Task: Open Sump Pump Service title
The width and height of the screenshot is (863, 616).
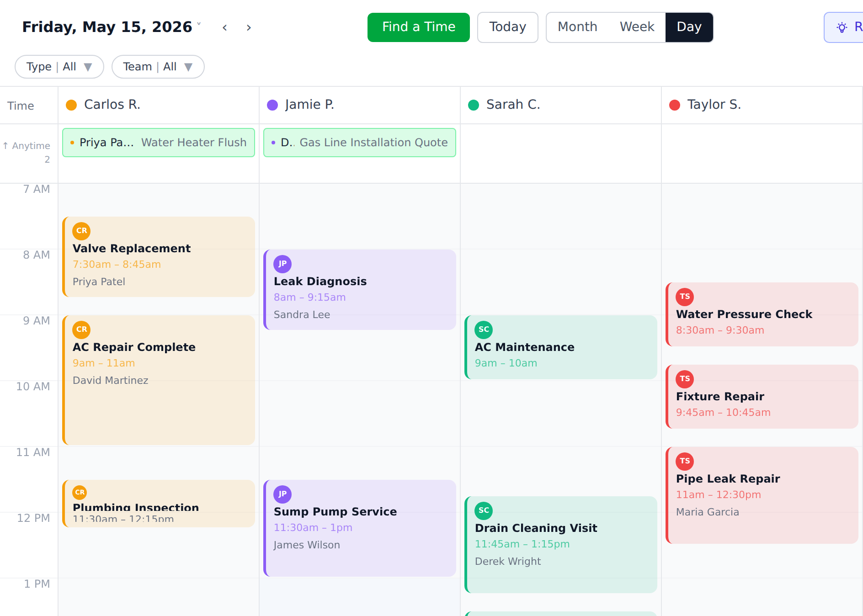Action: click(335, 511)
